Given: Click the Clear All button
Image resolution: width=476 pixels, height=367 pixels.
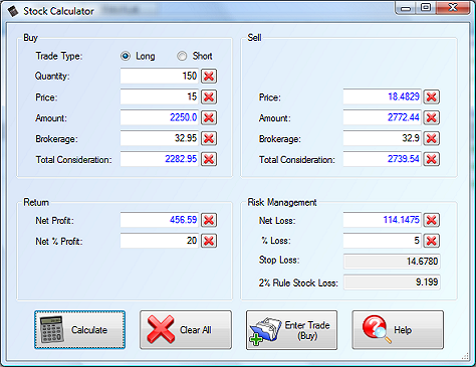Looking at the screenshot, I should (186, 330).
